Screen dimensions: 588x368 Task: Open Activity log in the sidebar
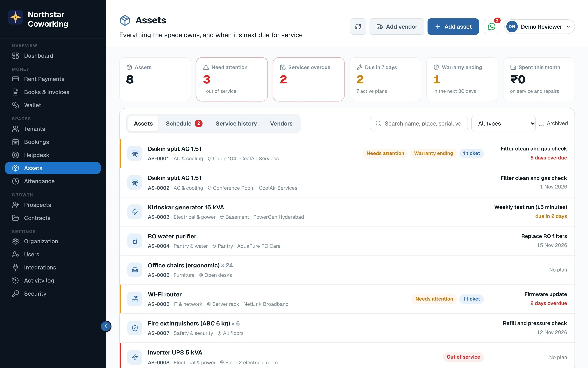53,280
